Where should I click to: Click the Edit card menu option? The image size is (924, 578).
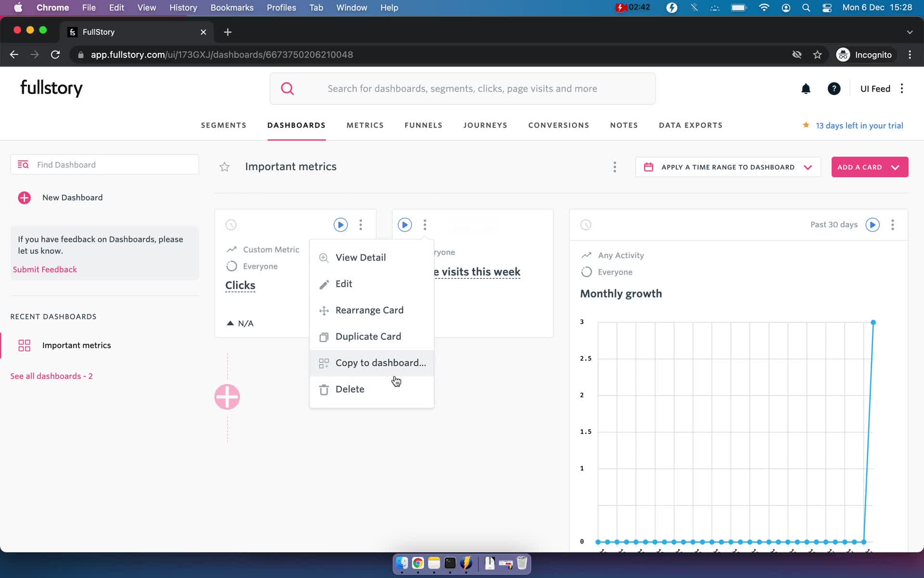coord(344,284)
